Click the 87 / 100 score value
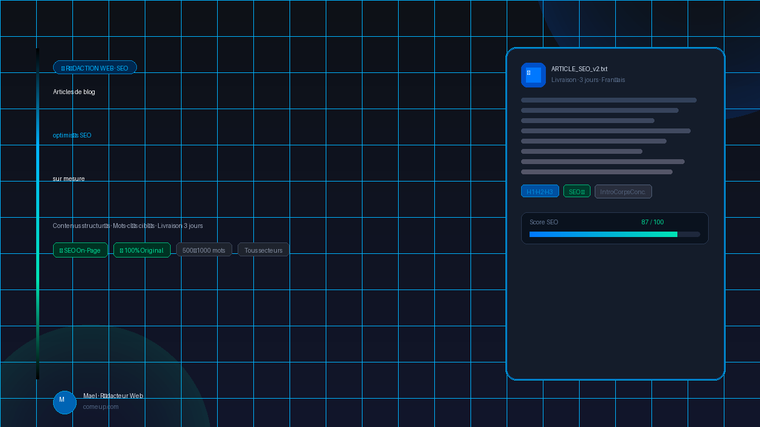Image resolution: width=760 pixels, height=427 pixels. coord(652,221)
